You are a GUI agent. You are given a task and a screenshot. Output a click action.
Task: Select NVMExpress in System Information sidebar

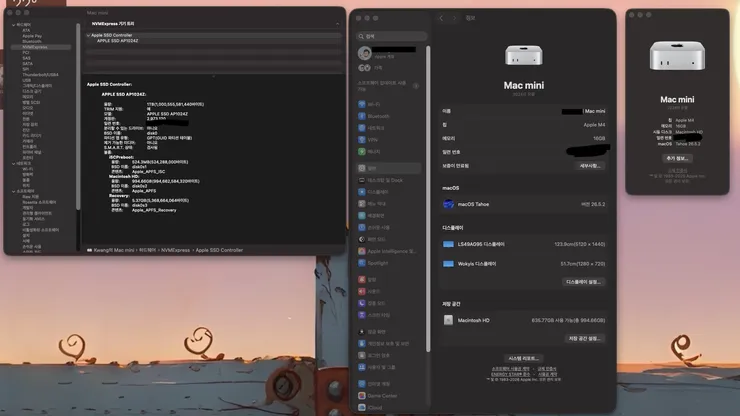[x=41, y=47]
